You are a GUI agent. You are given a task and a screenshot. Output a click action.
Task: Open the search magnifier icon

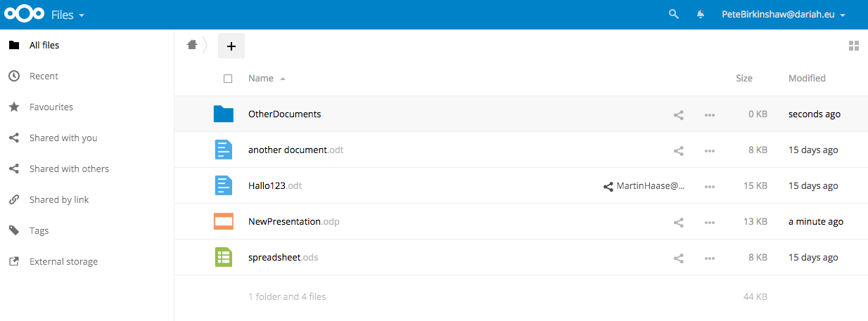673,14
